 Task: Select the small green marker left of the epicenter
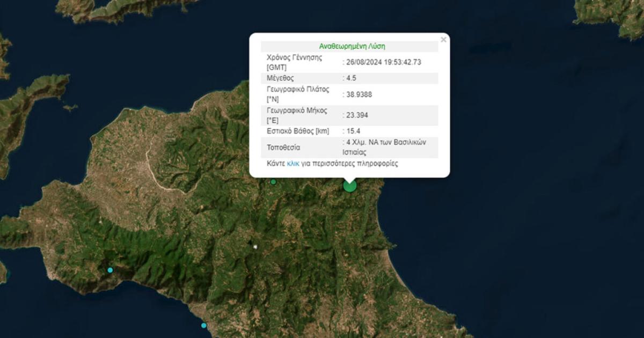coord(273,182)
